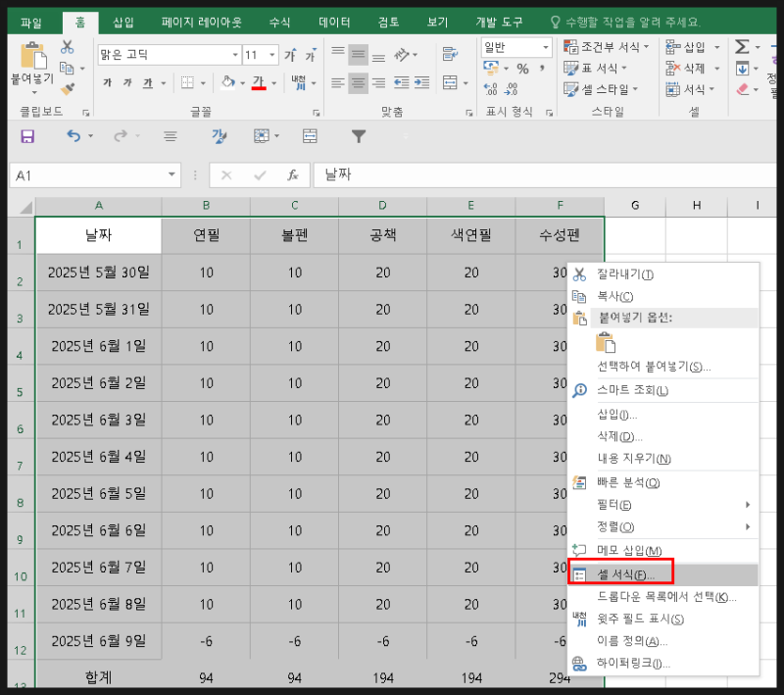Expand 필터 submenu in context menu

click(663, 505)
